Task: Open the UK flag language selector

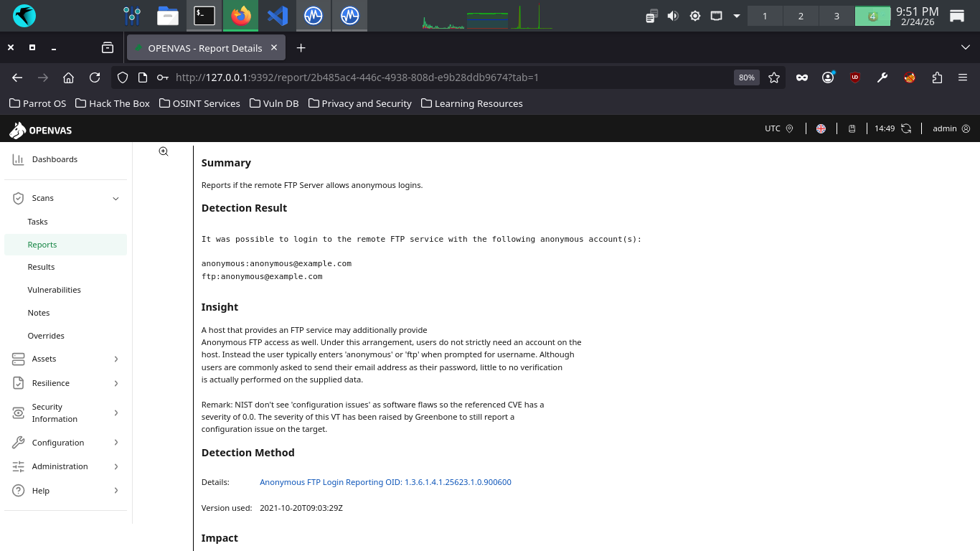Action: [821, 128]
